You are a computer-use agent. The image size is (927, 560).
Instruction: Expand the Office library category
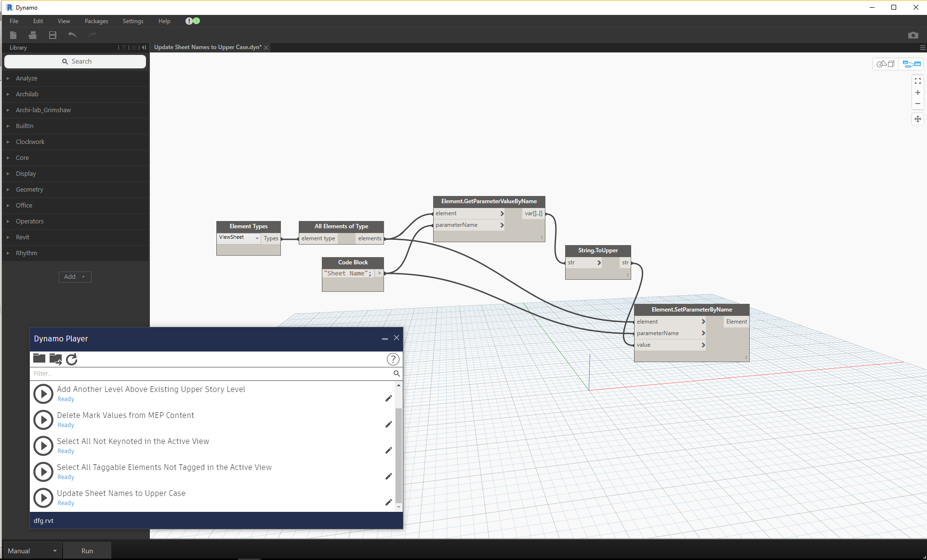[x=75, y=206]
